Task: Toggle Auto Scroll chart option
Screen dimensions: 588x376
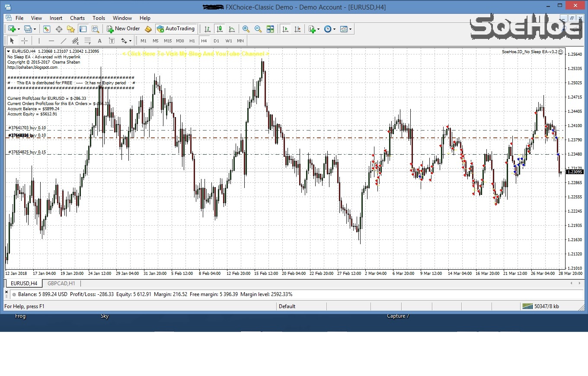Action: [x=285, y=29]
